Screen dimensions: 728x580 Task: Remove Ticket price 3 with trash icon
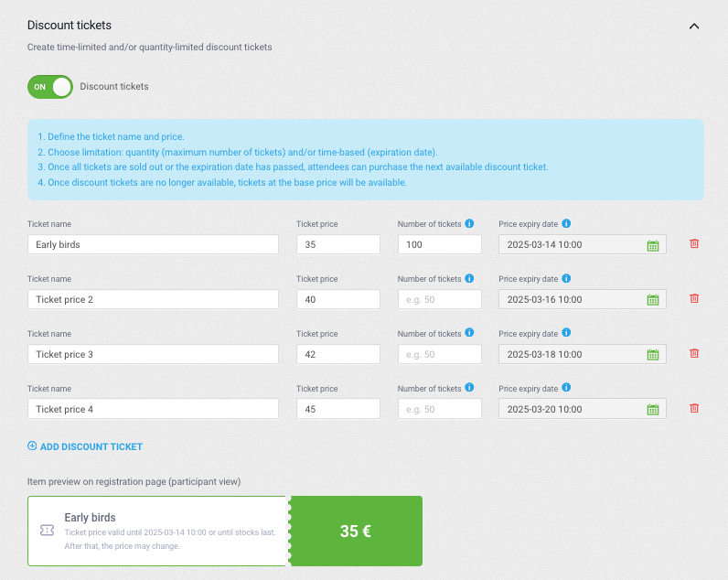point(694,353)
